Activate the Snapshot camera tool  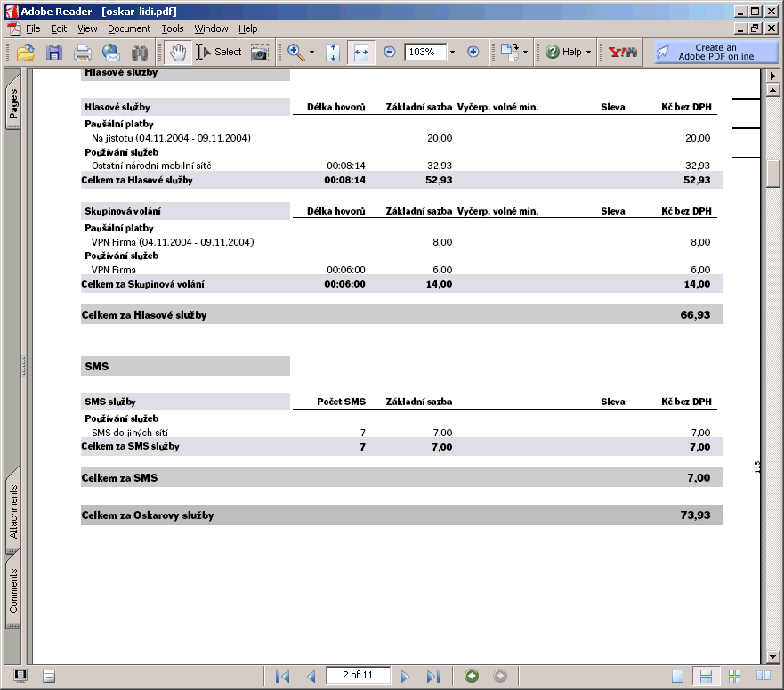[259, 53]
